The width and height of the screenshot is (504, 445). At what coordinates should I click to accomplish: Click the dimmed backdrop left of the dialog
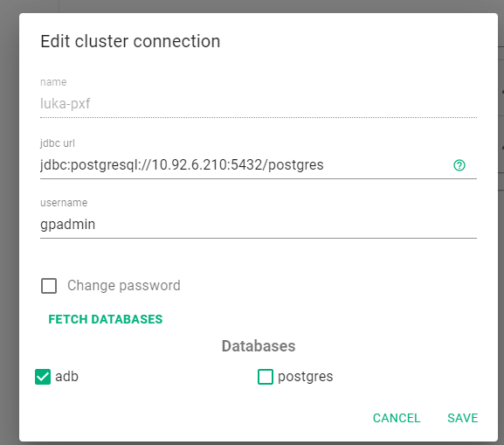pos(9,226)
